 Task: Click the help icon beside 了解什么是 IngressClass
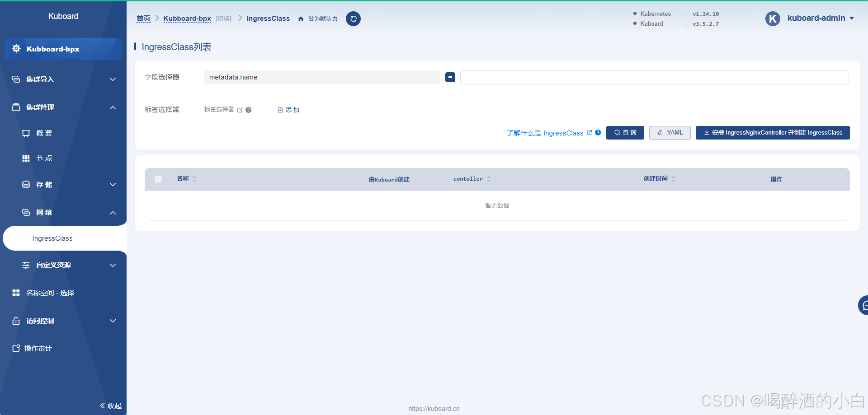[x=598, y=133]
